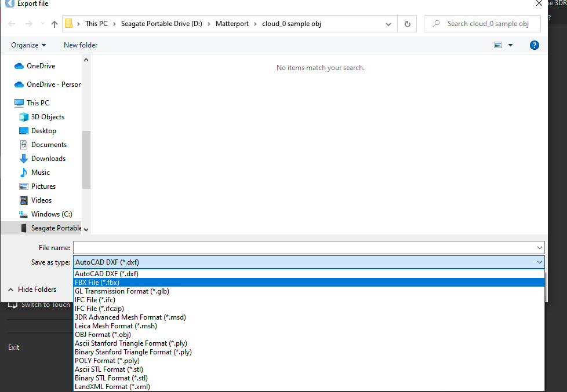Choose OBJ Format (*.obj) option
Image resolution: width=567 pixels, height=392 pixels.
(309, 335)
